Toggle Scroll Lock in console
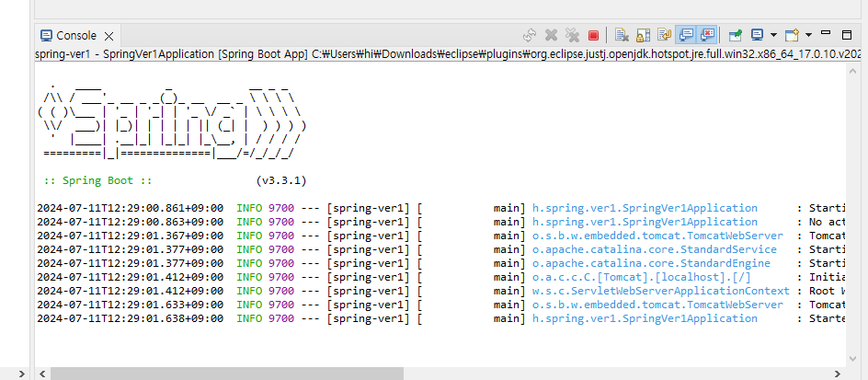868x380 pixels. (643, 36)
